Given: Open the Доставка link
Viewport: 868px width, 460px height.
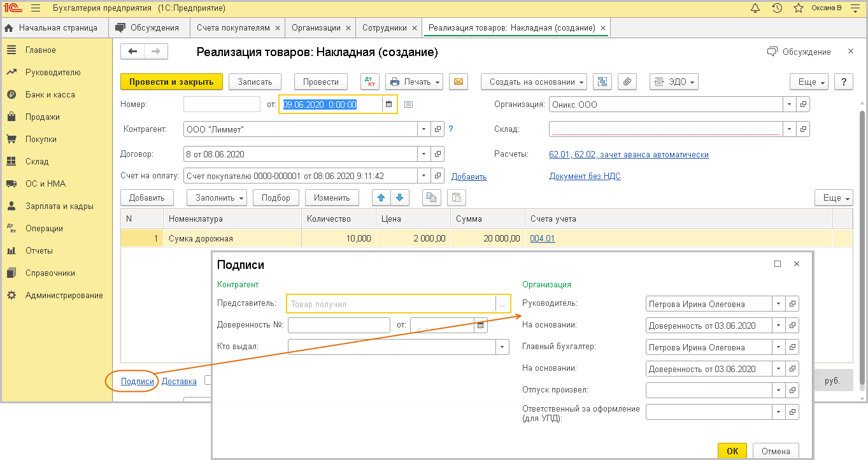Looking at the screenshot, I should 179,382.
